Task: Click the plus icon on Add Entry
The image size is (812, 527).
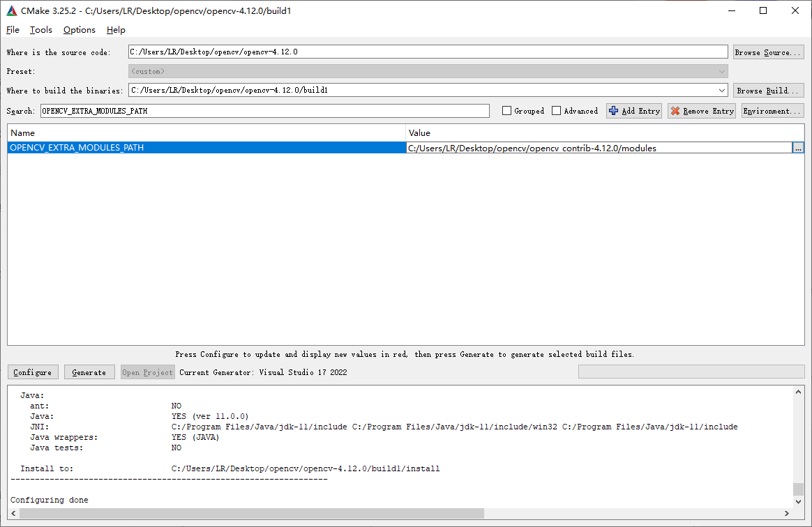Action: (614, 111)
